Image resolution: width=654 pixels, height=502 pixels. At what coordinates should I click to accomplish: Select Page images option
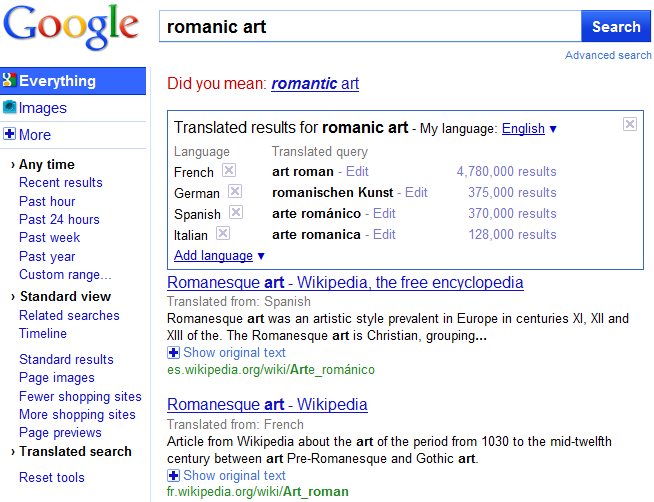pyautogui.click(x=57, y=378)
